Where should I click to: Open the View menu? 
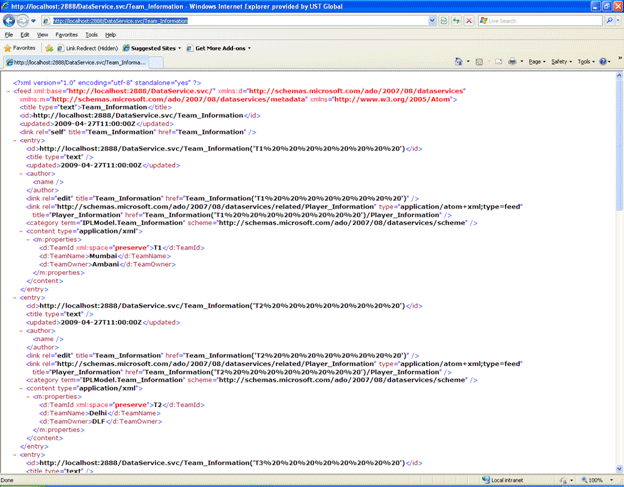pos(42,35)
